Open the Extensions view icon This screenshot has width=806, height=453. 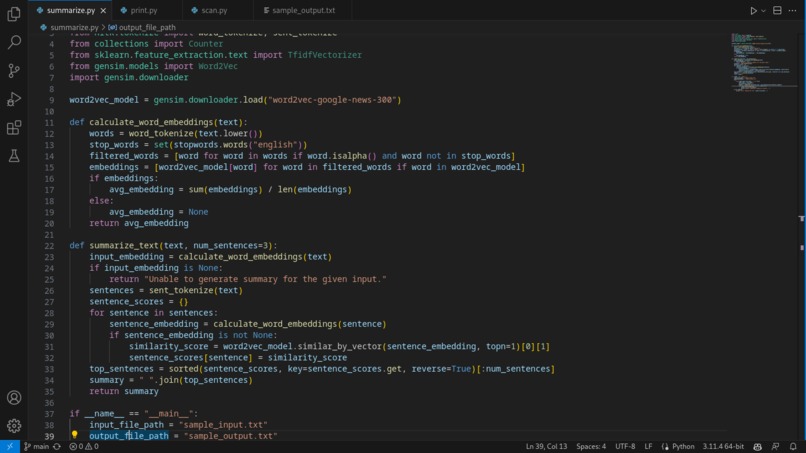(x=14, y=127)
